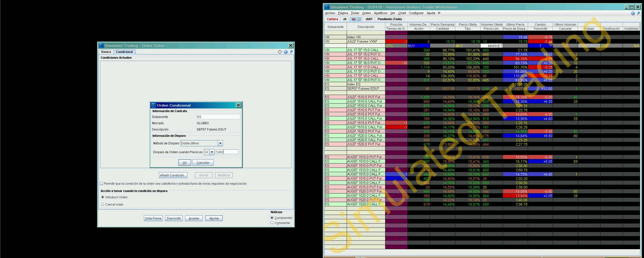Screen dimensions: 644x258
Task: Open the price comparison operator dropdown
Action: 212,152
